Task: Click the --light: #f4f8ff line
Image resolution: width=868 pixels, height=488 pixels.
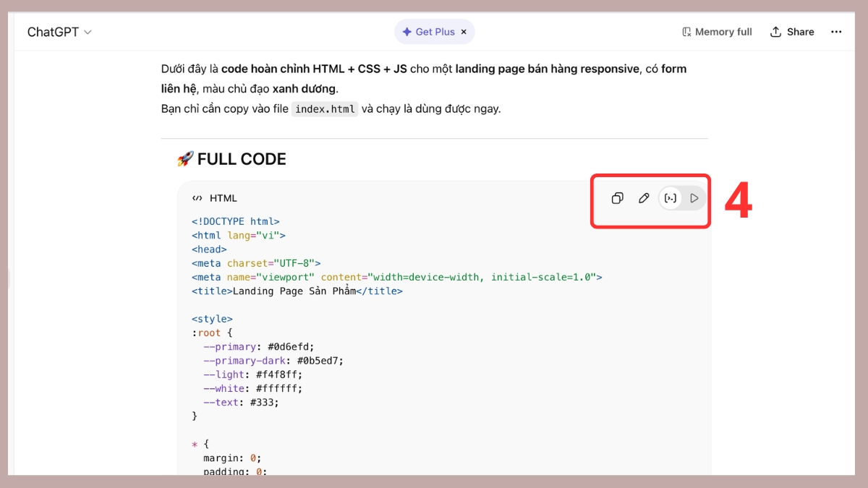Action: [x=253, y=374]
